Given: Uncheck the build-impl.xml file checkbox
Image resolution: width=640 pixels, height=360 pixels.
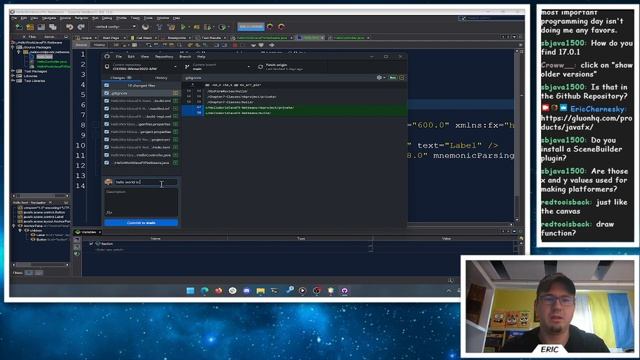Looking at the screenshot, I should pyautogui.click(x=107, y=116).
